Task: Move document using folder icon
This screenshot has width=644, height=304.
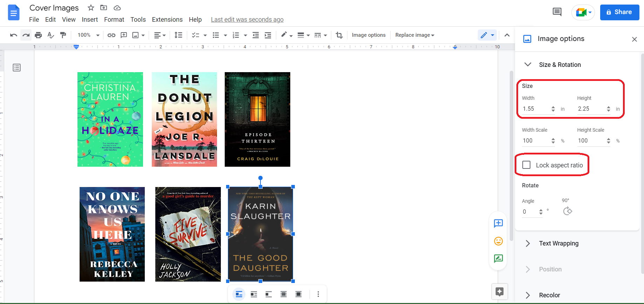Action: (x=104, y=8)
